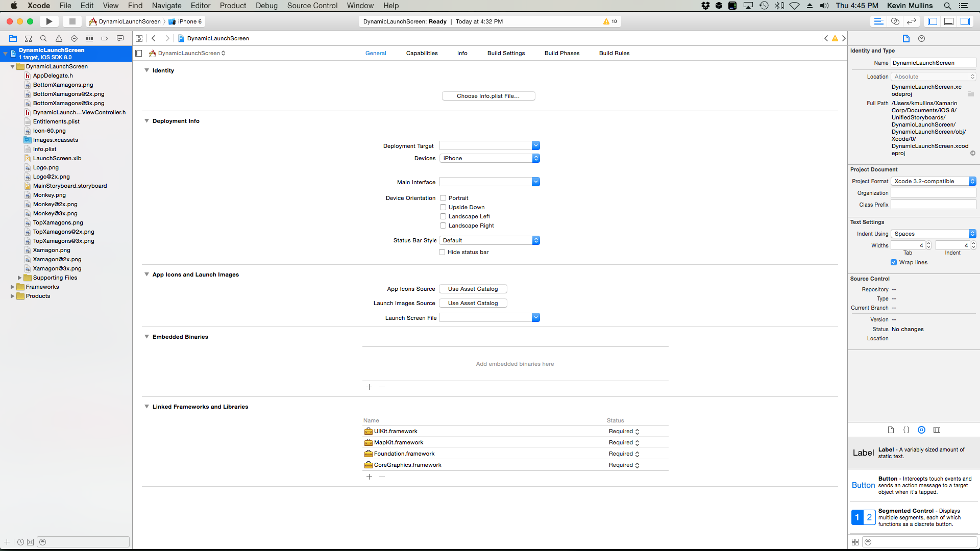The height and width of the screenshot is (551, 980).
Task: Switch to the Build Phases tab
Action: (561, 53)
